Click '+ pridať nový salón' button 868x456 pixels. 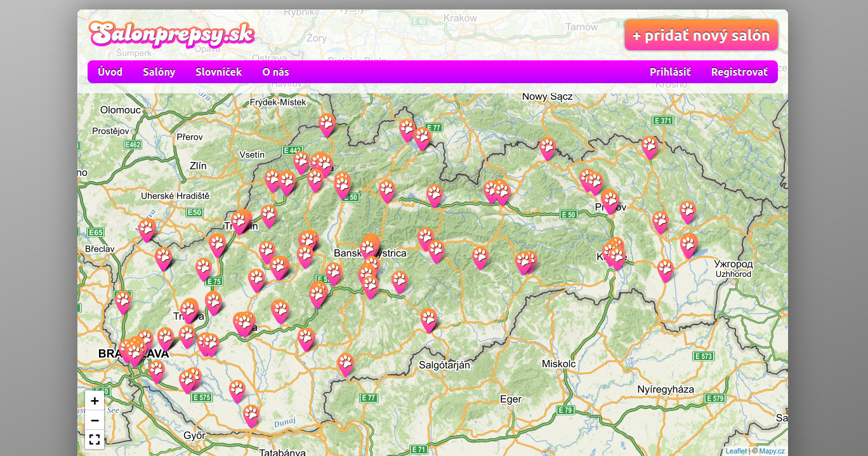click(701, 35)
